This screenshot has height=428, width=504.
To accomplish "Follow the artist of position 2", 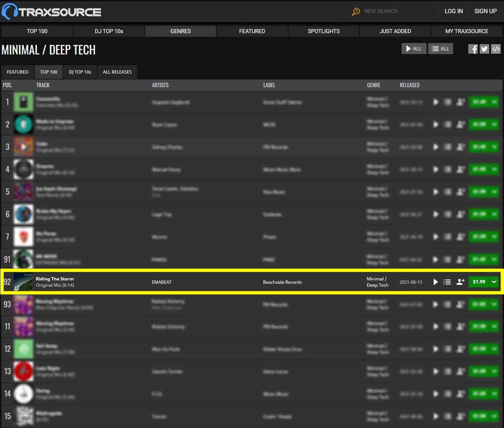I will point(460,125).
